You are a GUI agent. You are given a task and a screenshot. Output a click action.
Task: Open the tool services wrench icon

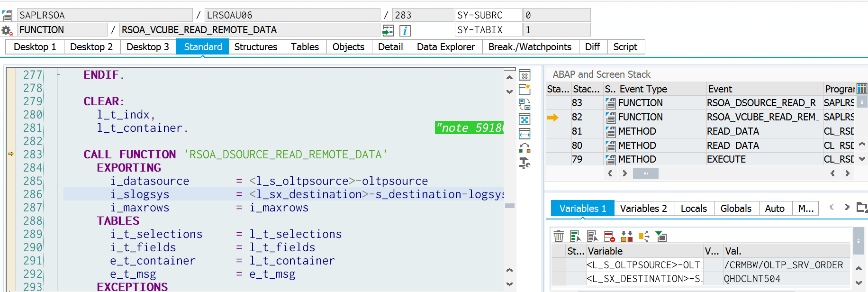(x=524, y=163)
